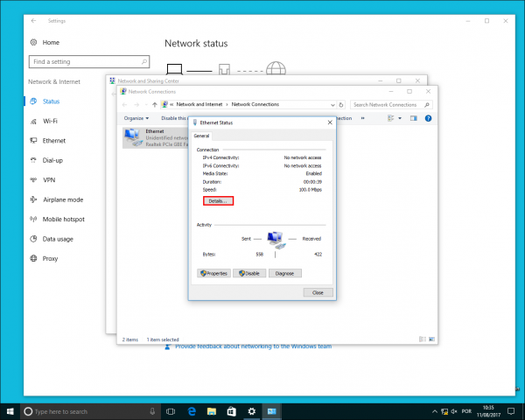Expand the address bar history dropdown

click(332, 105)
